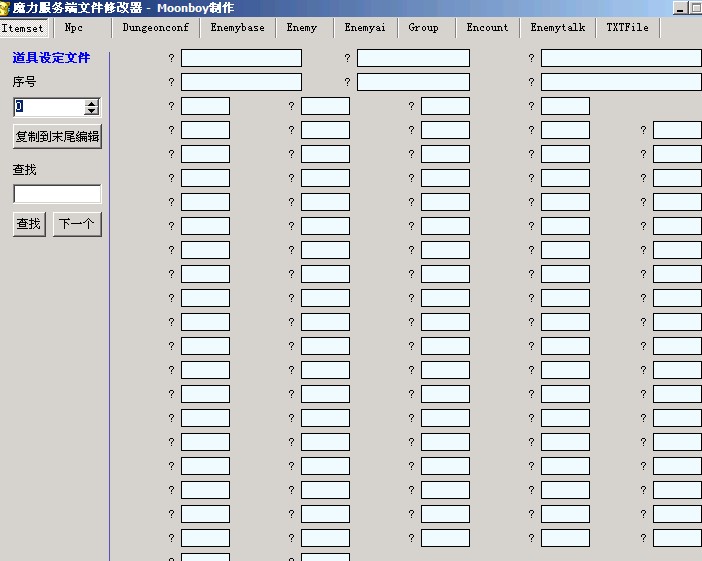Go to the Enemy tab

(301, 28)
